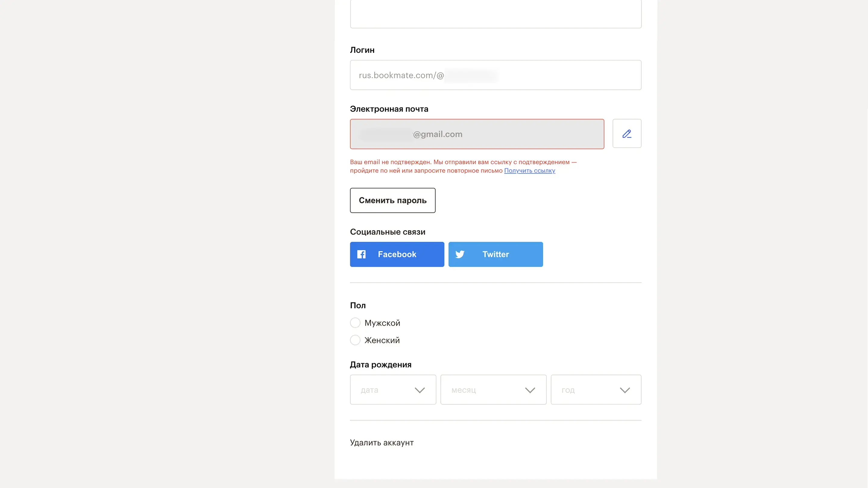Click the chevron arrow in месяц selector
Viewport: 868px width, 488px height.
point(530,390)
